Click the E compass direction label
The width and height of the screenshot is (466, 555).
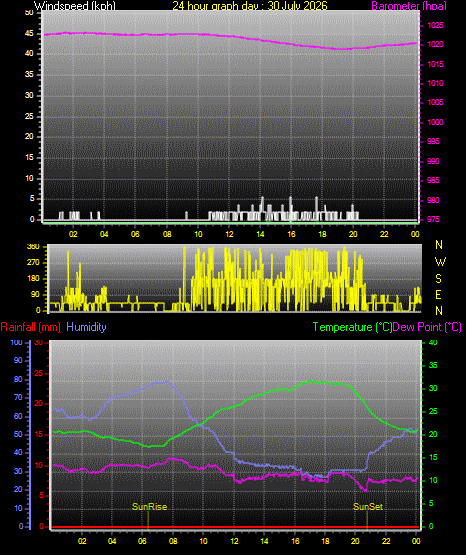[x=438, y=294]
